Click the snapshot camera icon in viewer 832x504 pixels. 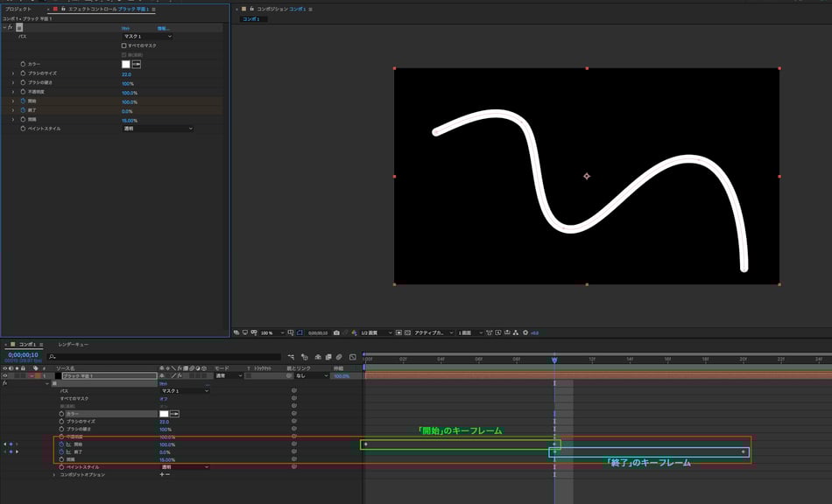click(336, 332)
